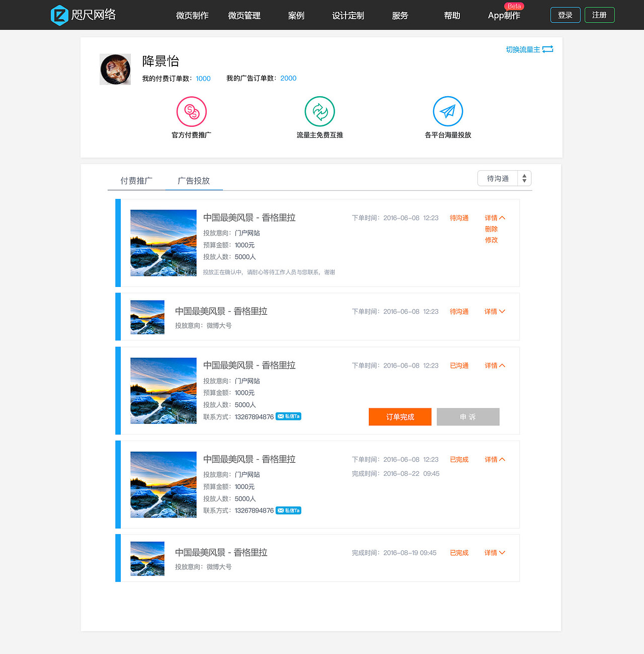Open 设计定制 in the top navigation
Screen dimensions: 644x654
348,16
